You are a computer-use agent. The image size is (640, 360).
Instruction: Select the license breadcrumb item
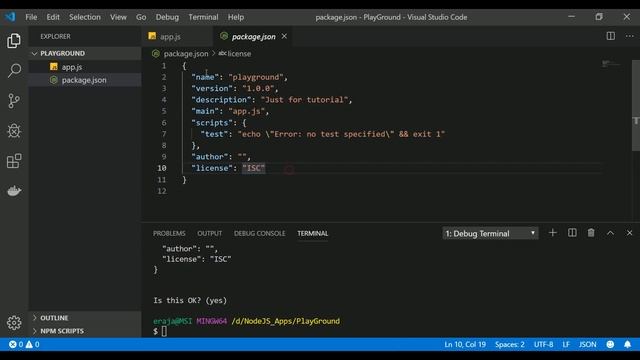click(x=235, y=53)
